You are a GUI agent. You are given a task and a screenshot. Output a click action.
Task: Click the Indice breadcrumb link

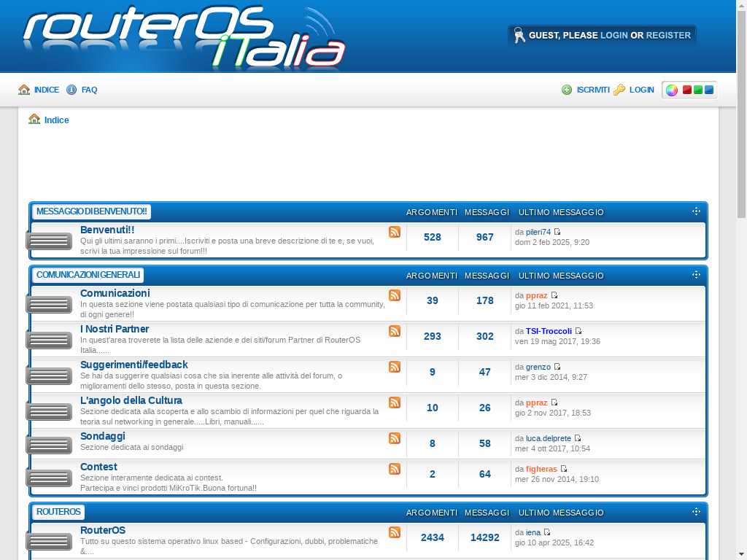coord(57,120)
